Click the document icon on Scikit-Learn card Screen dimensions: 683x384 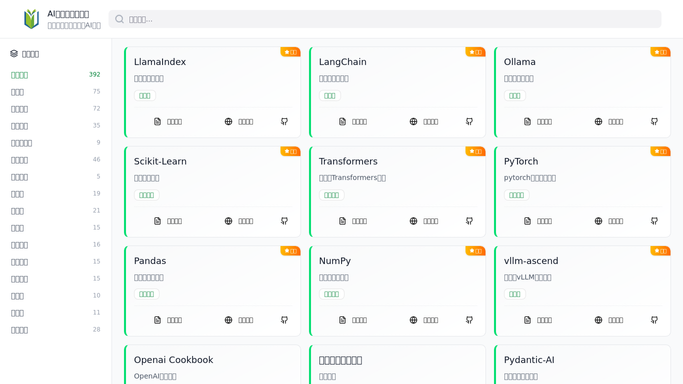[x=157, y=221]
